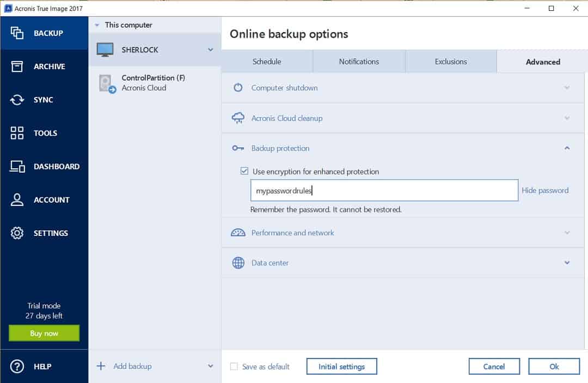Screen dimensions: 588x383
Task: Select the ControlPartition (F) backup entry
Action: tap(155, 83)
